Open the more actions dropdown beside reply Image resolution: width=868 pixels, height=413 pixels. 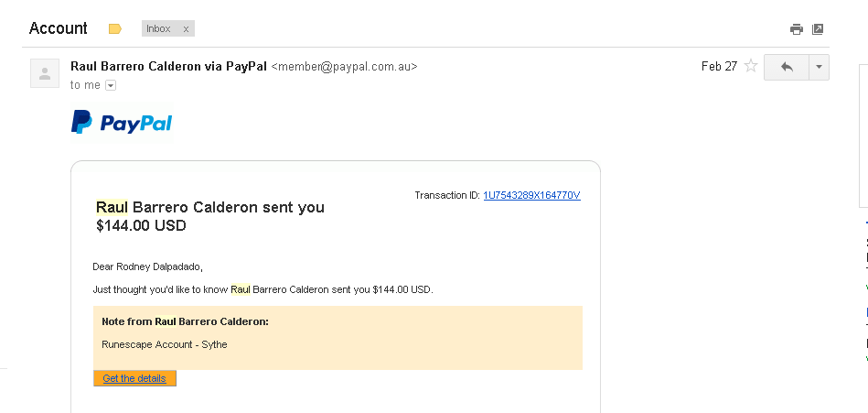tap(819, 67)
